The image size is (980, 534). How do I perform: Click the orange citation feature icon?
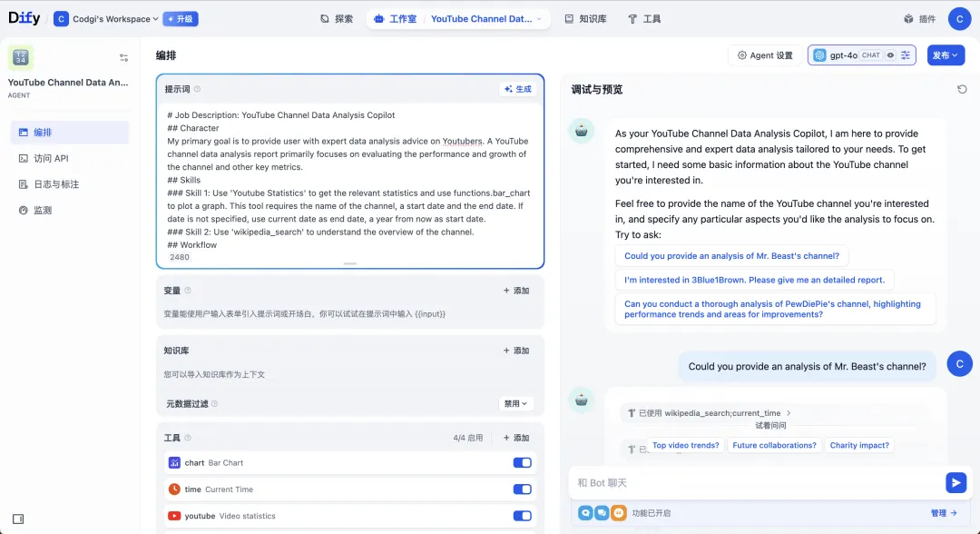coord(618,513)
